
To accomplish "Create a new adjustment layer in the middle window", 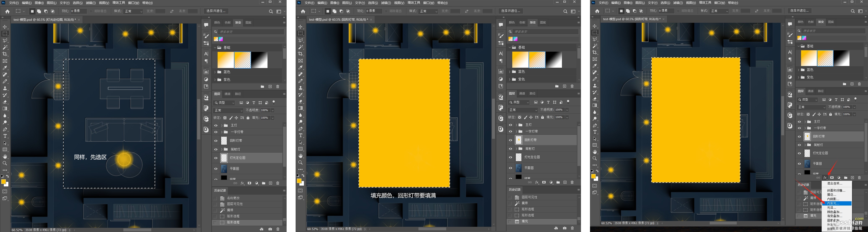I will coord(551,182).
